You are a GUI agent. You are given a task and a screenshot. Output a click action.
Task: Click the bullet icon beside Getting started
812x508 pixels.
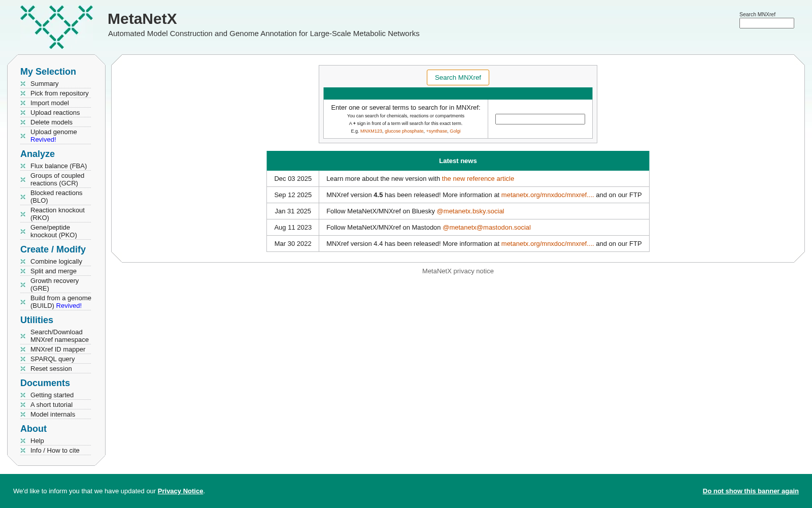click(23, 395)
